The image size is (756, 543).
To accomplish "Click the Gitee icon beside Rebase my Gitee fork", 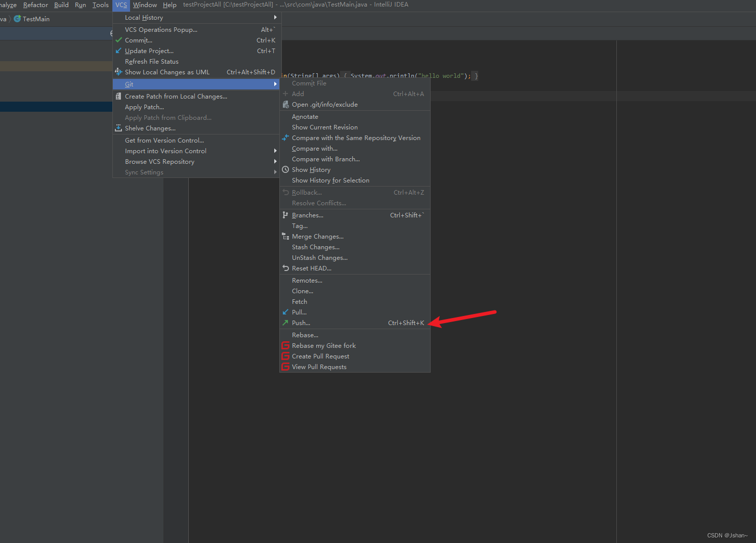I will pyautogui.click(x=285, y=346).
